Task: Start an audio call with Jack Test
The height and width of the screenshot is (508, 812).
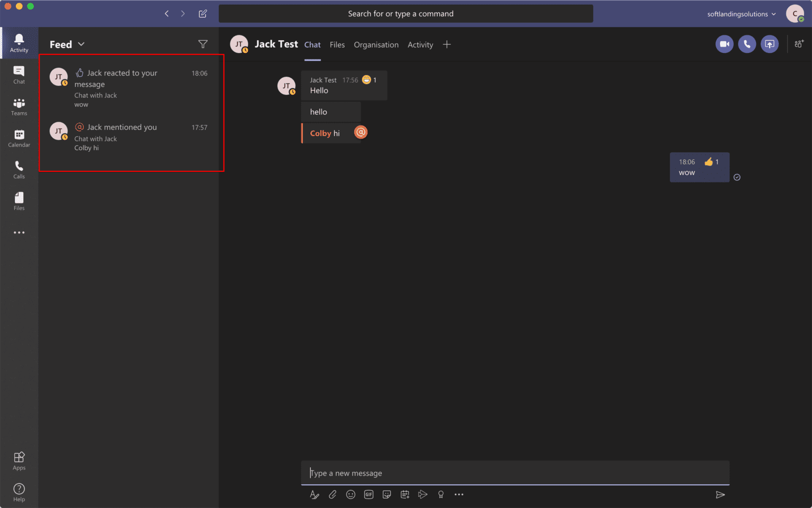Action: [x=747, y=44]
